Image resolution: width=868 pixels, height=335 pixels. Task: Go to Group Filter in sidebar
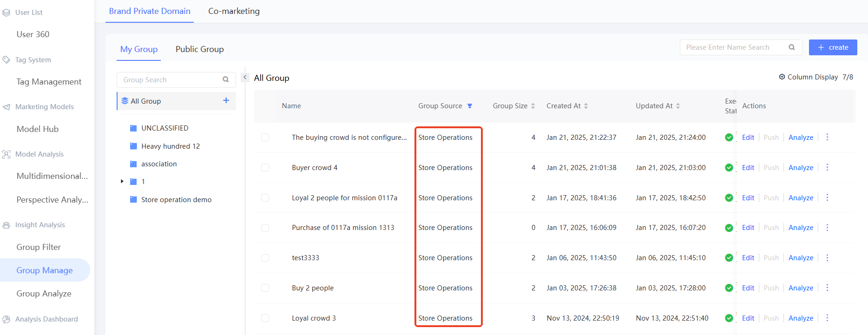pos(39,247)
